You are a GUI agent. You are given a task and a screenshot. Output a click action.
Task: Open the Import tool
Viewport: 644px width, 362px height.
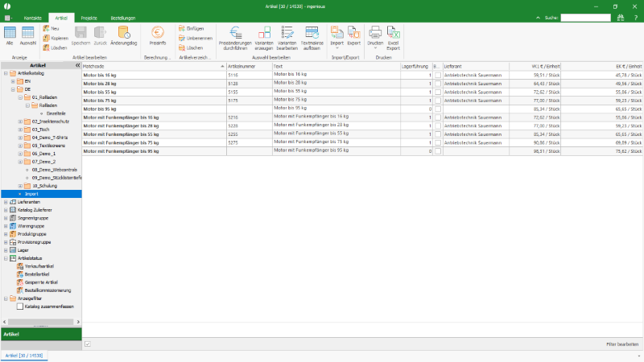pos(336,37)
